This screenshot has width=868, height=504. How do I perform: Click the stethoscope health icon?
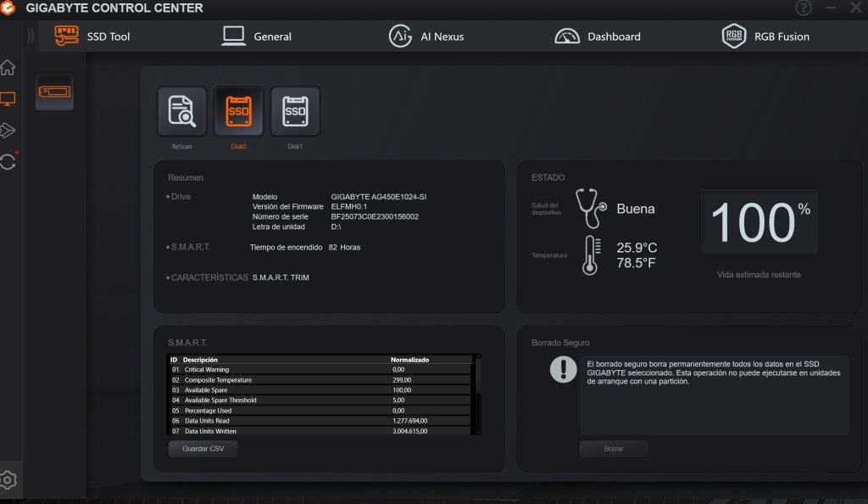tap(591, 208)
